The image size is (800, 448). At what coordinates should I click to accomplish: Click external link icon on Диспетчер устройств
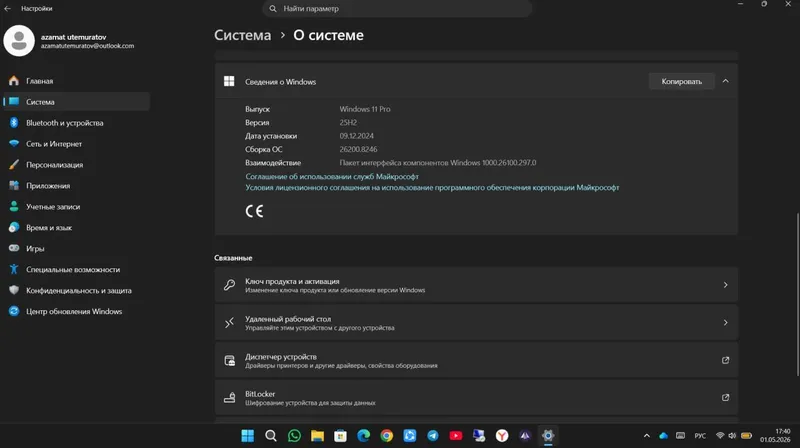pos(726,360)
